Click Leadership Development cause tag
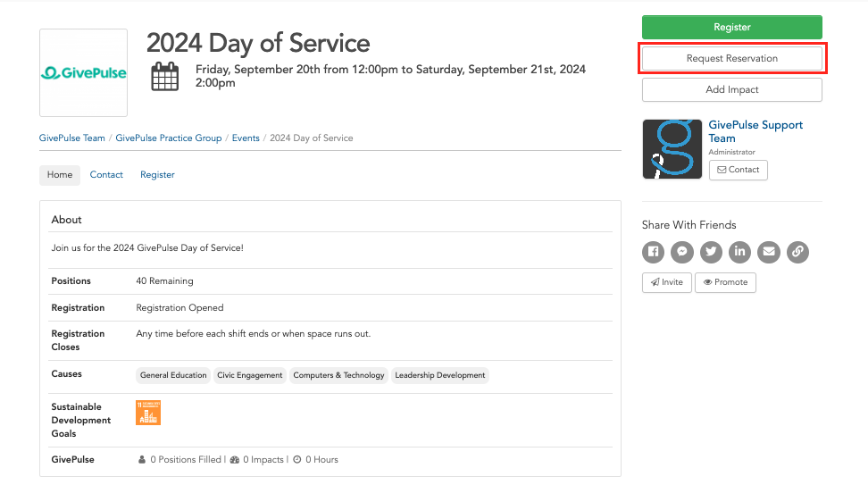 click(x=440, y=375)
